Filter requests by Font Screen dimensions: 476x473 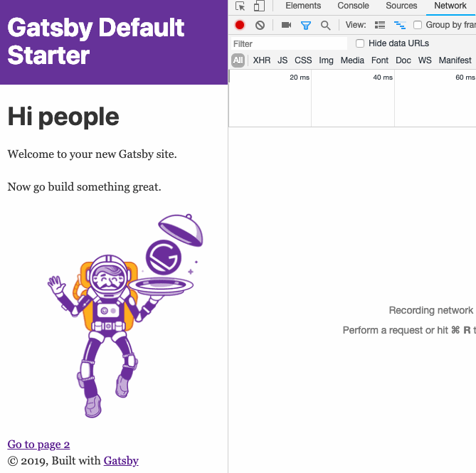pyautogui.click(x=380, y=60)
